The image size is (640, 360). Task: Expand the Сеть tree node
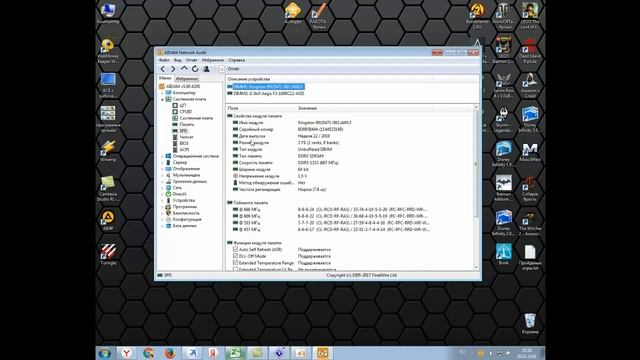pos(162,188)
